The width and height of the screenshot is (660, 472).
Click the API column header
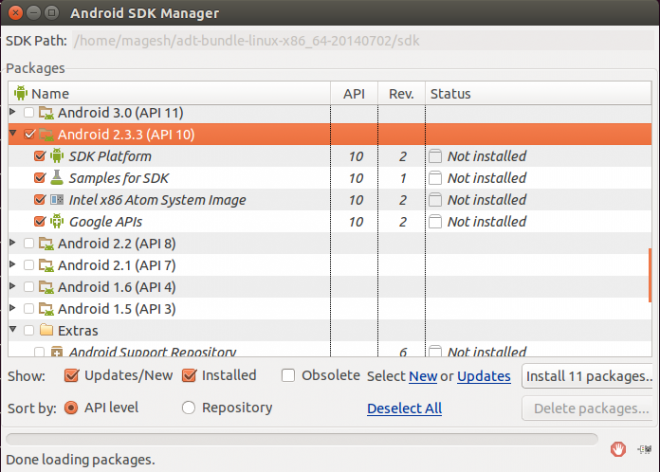click(354, 94)
